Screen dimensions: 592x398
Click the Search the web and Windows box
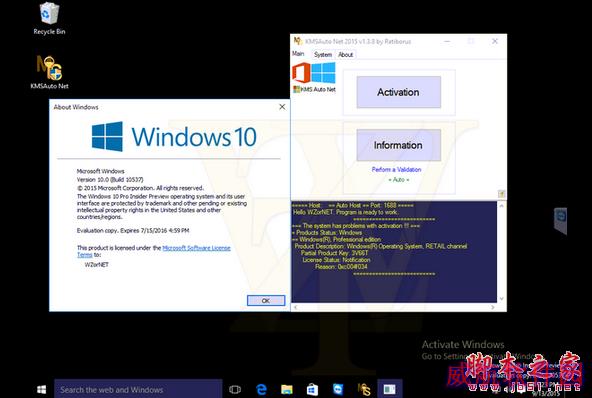[x=138, y=389]
